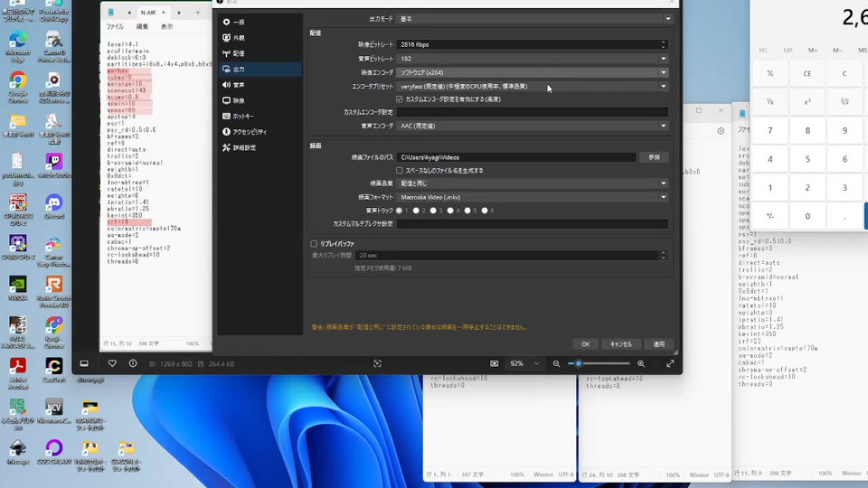
Task: Open 詳細設定 (Advanced) settings in sidebar
Action: pos(244,147)
